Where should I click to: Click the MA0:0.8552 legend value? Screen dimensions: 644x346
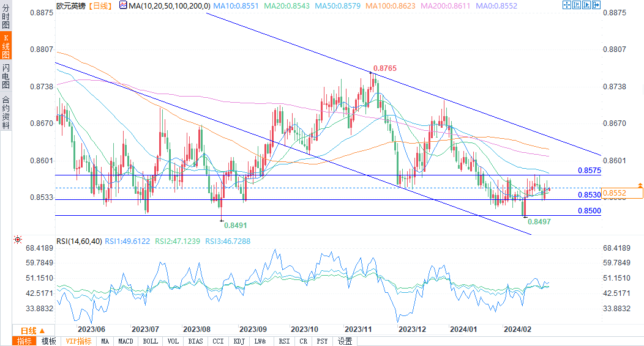pos(496,6)
